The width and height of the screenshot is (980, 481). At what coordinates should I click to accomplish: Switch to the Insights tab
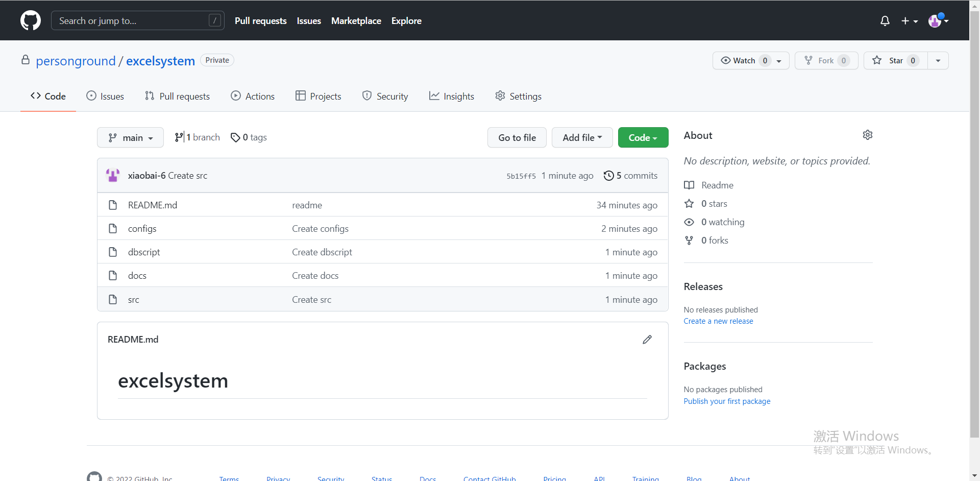pos(452,96)
